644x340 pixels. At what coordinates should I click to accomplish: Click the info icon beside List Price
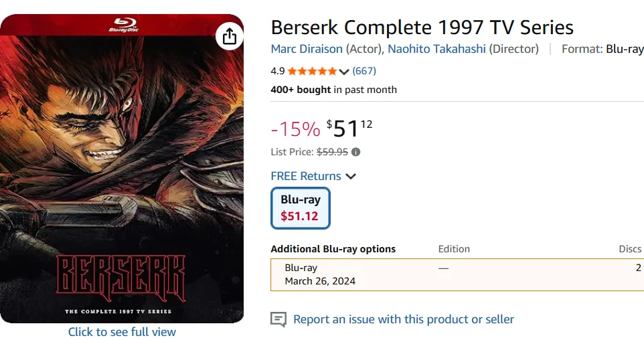coord(356,152)
